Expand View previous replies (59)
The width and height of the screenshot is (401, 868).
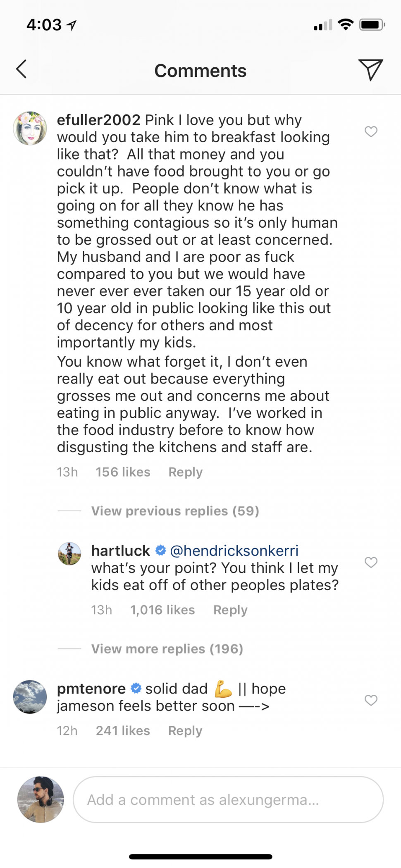pyautogui.click(x=175, y=511)
